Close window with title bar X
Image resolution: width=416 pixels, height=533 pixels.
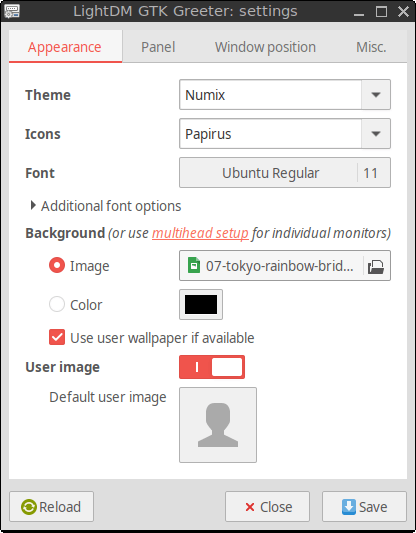click(x=403, y=12)
